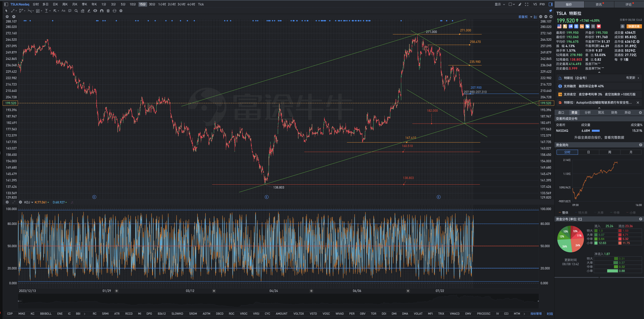Select the wave count drawing tool

[30, 11]
